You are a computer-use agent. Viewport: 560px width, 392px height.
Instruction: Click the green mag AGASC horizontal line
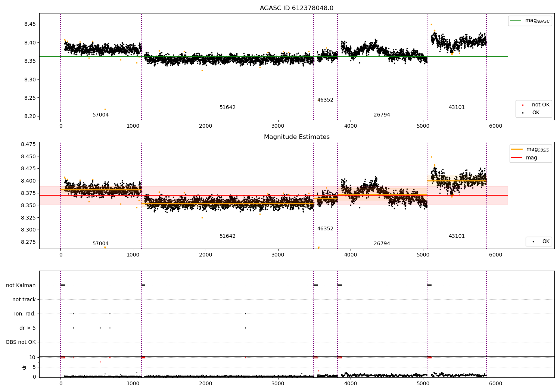pyautogui.click(x=274, y=57)
